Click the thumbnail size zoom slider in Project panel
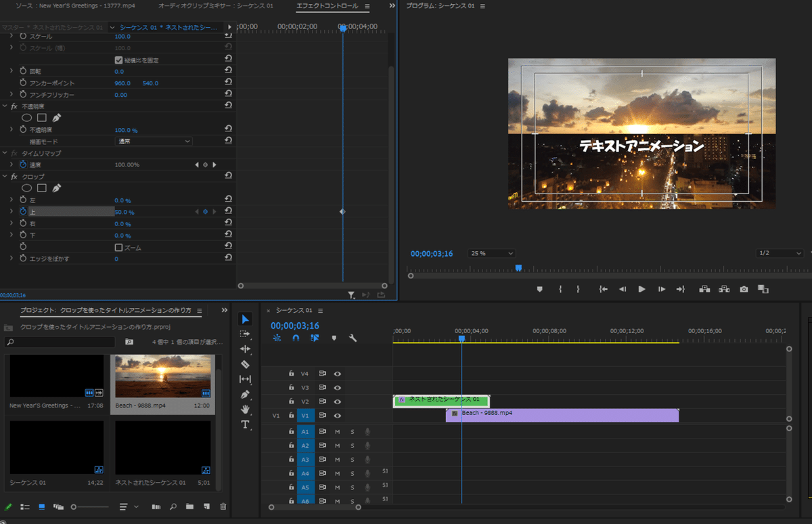812x524 pixels. point(74,506)
